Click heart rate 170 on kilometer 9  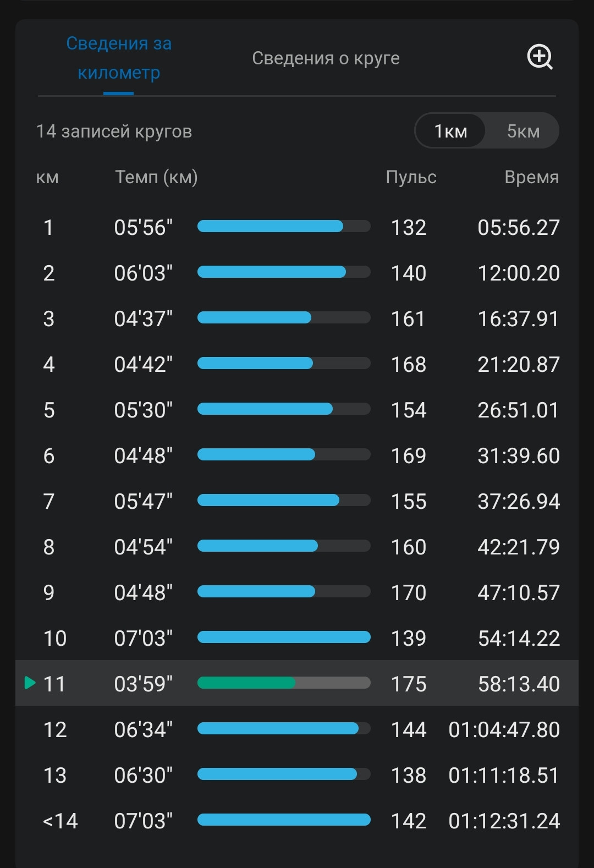[409, 592]
